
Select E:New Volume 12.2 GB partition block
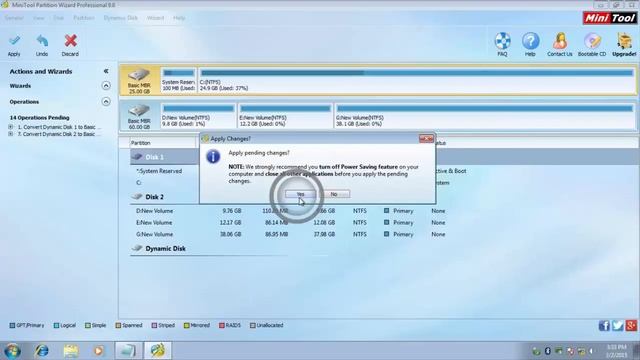(x=285, y=116)
